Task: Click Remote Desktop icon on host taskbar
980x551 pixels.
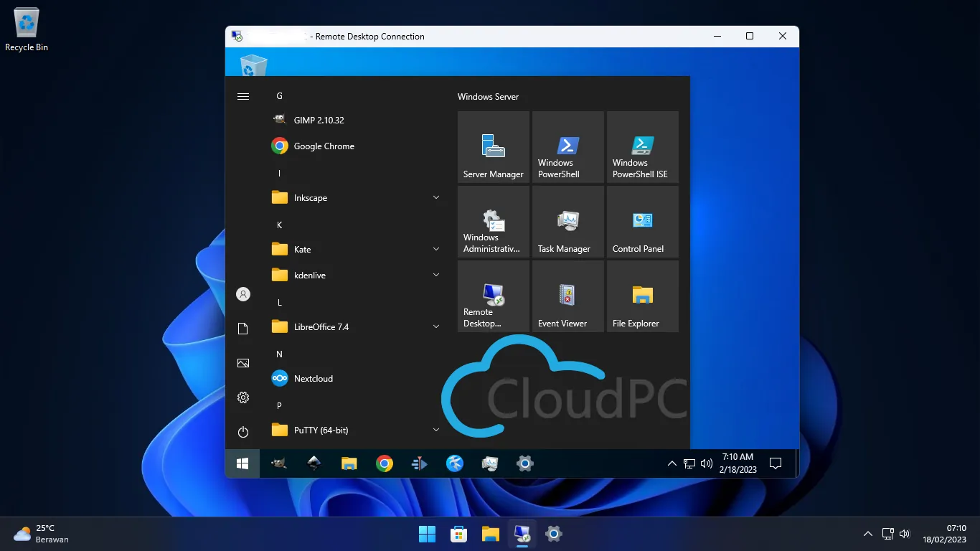Action: (x=522, y=534)
